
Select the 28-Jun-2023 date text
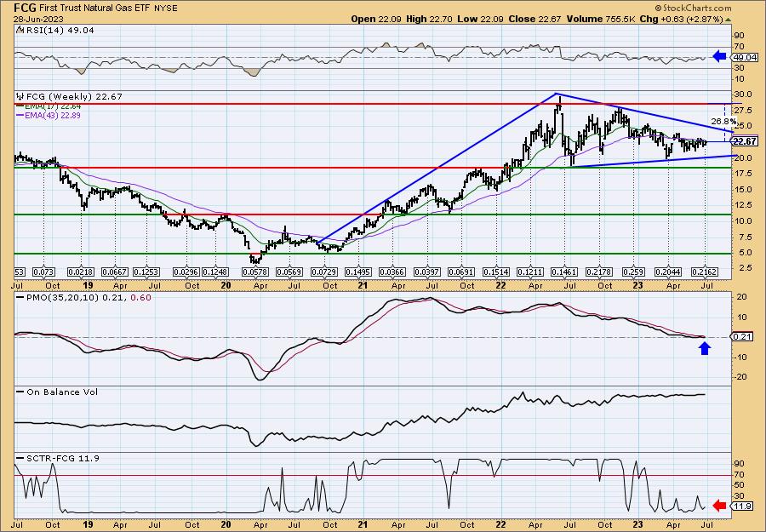pyautogui.click(x=37, y=19)
